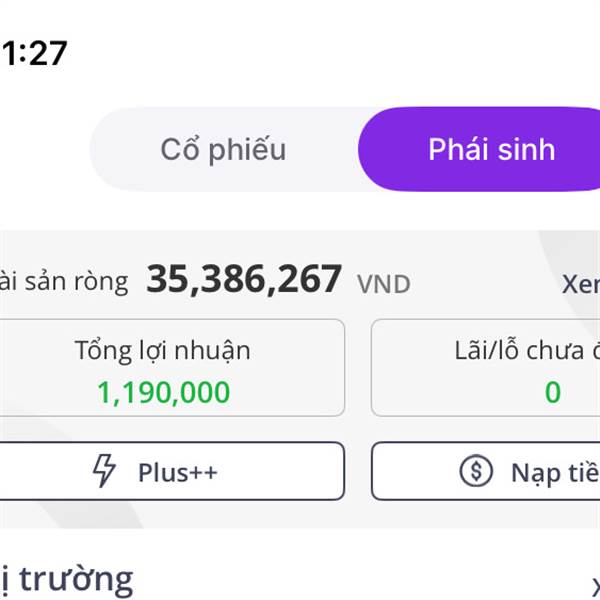Tap the VND currency label
The image size is (600, 600).
click(x=383, y=284)
